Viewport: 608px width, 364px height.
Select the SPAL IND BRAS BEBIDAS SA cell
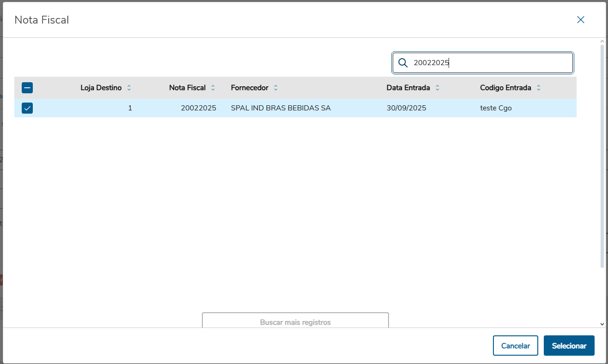click(280, 108)
